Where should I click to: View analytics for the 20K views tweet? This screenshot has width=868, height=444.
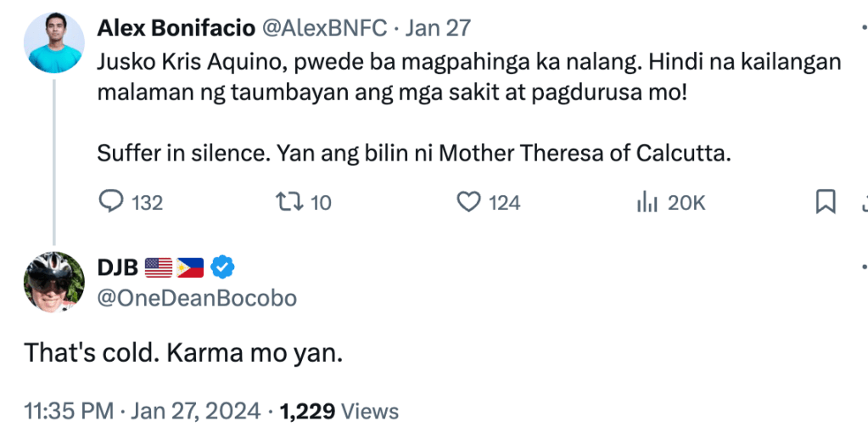coord(647,202)
